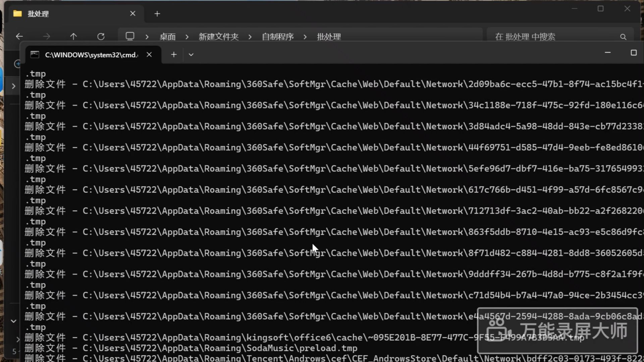
Task: Click the forward navigation arrow in Explorer
Action: [x=47, y=37]
